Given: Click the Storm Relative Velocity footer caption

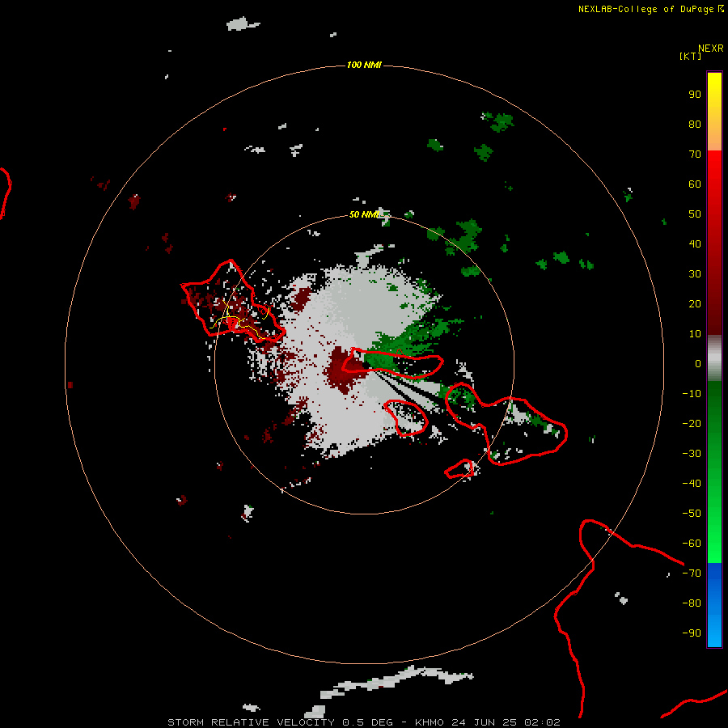Looking at the screenshot, I should (x=364, y=722).
